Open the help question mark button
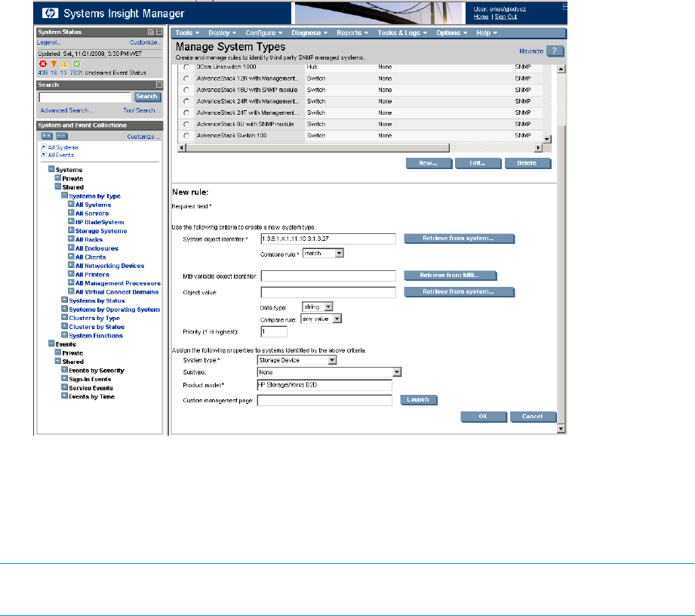This screenshot has height=616, width=695. 555,51
